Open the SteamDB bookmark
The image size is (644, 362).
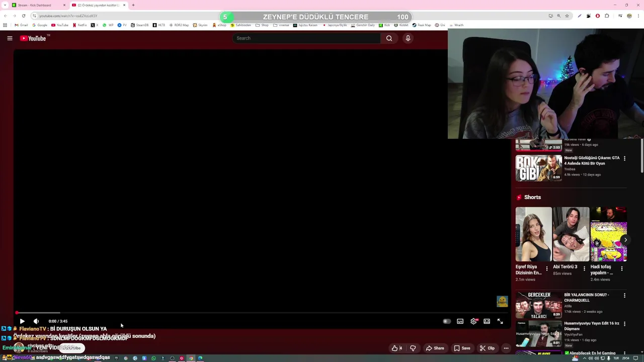pyautogui.click(x=140, y=25)
